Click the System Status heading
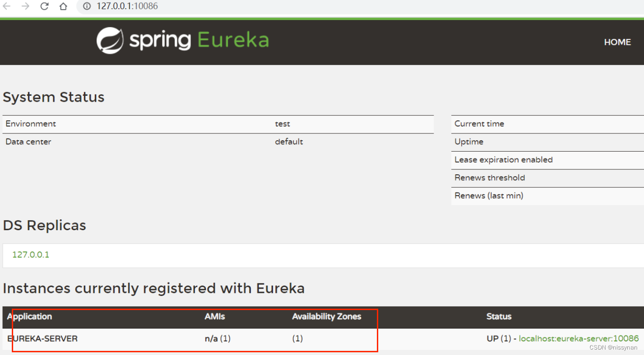The height and width of the screenshot is (355, 644). tap(54, 97)
